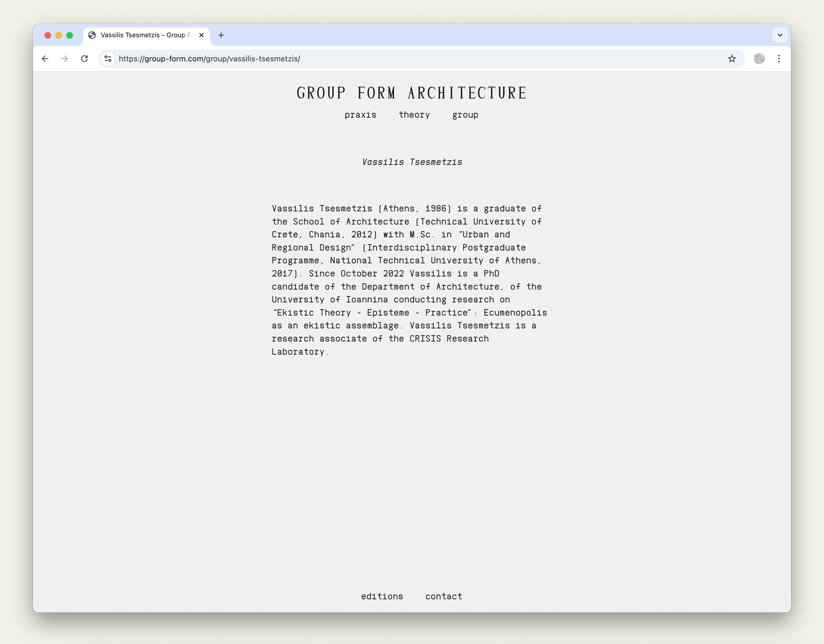Open the contact footer link

pyautogui.click(x=444, y=597)
